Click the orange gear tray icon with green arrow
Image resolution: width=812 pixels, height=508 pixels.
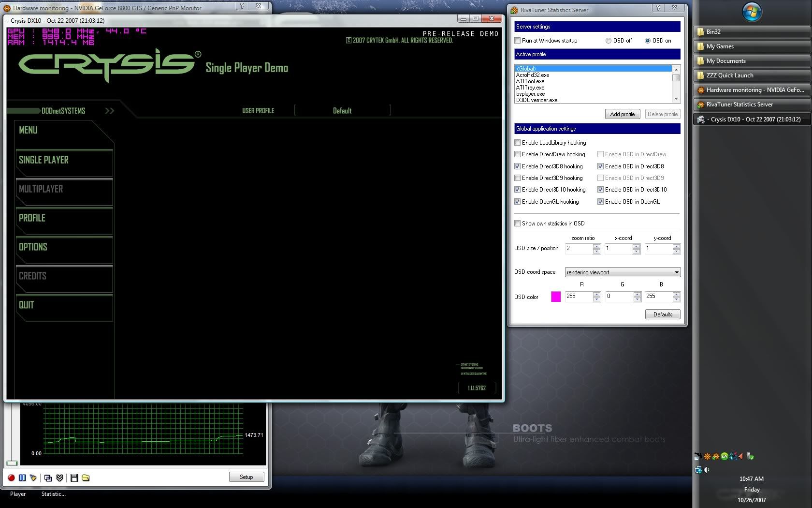tap(716, 456)
